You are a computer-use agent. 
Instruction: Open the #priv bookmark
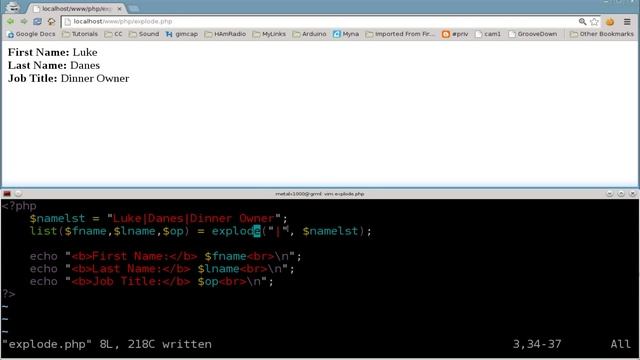455,34
